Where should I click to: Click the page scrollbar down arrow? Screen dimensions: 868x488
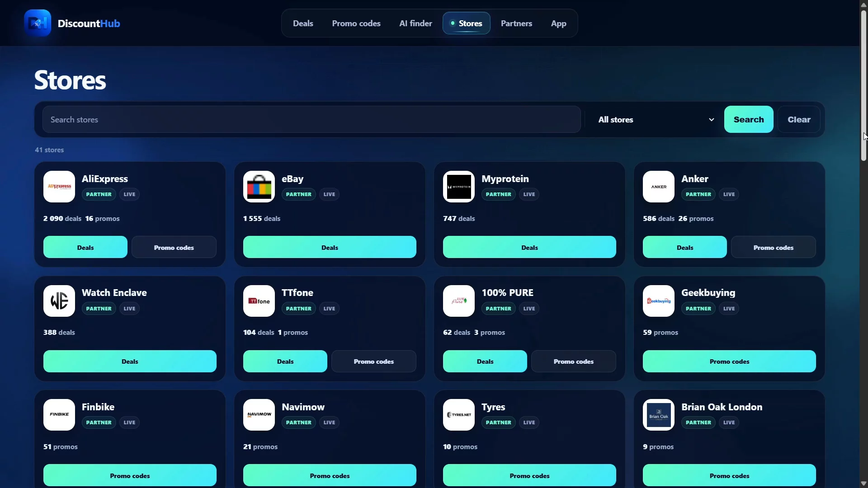pyautogui.click(x=863, y=483)
